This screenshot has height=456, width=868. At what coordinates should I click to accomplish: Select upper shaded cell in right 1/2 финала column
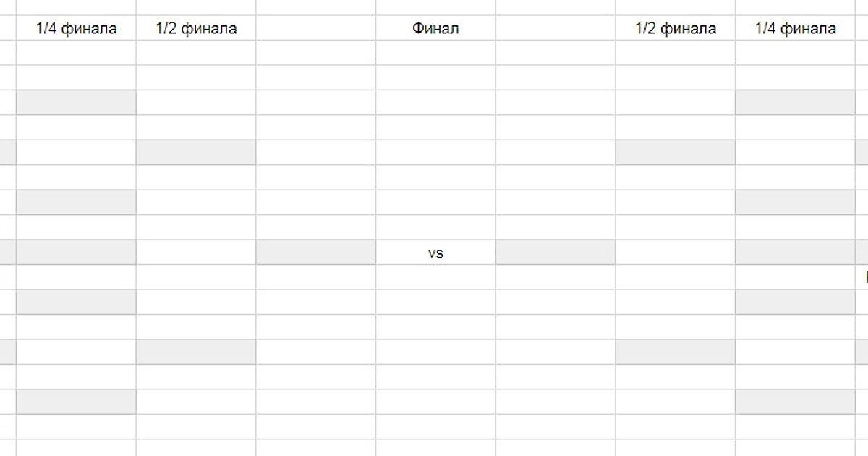pos(676,153)
